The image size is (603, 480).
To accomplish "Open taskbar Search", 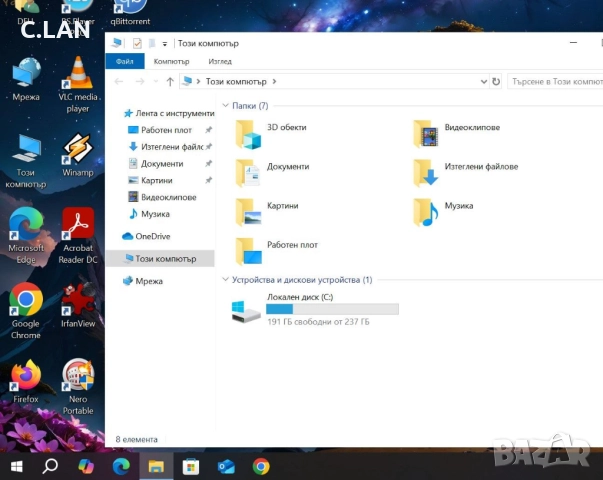I will [x=50, y=467].
